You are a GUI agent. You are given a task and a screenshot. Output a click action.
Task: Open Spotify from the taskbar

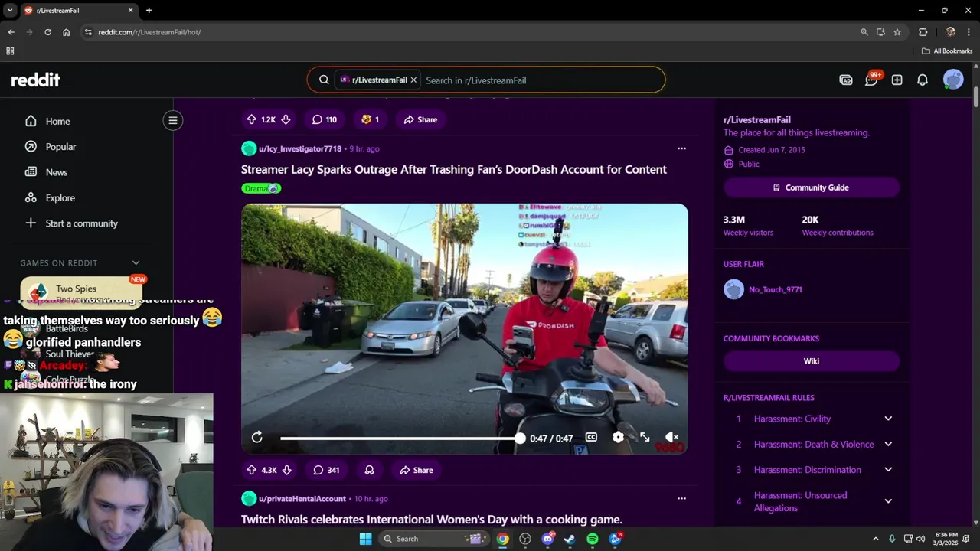pyautogui.click(x=592, y=539)
